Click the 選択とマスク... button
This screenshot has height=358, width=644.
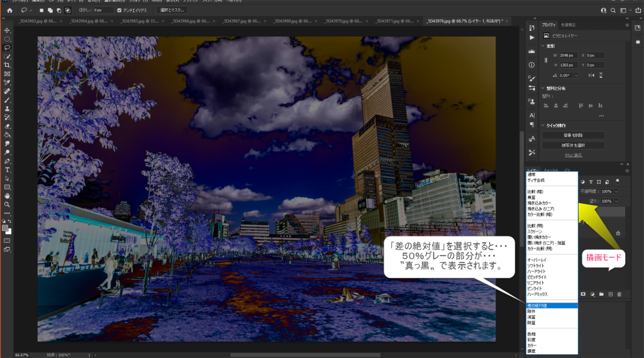click(x=172, y=10)
